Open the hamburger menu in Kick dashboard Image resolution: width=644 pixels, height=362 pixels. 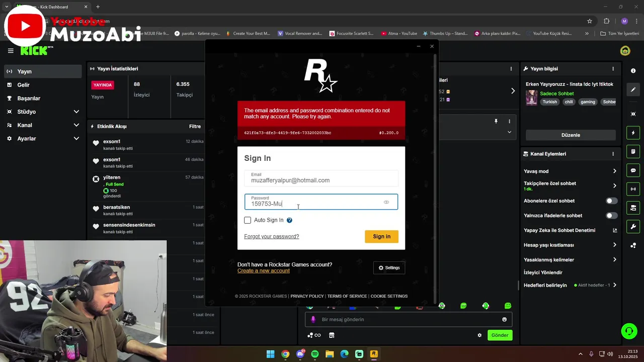coord(11,51)
